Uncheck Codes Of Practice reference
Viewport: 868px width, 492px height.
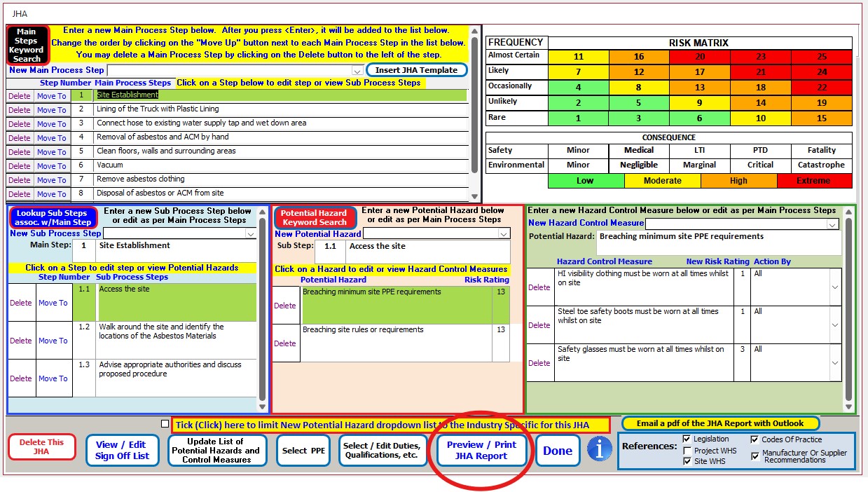755,439
